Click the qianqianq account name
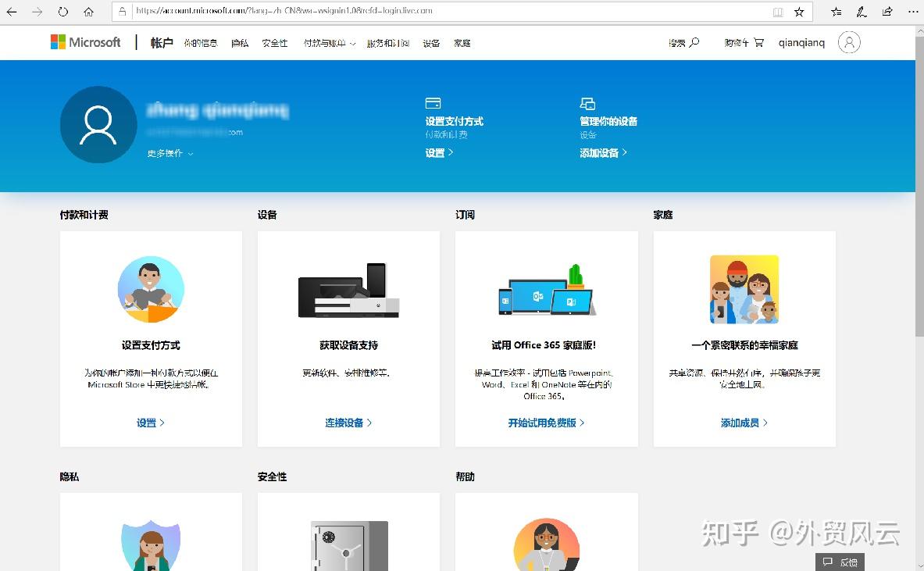The image size is (924, 571). click(x=801, y=42)
